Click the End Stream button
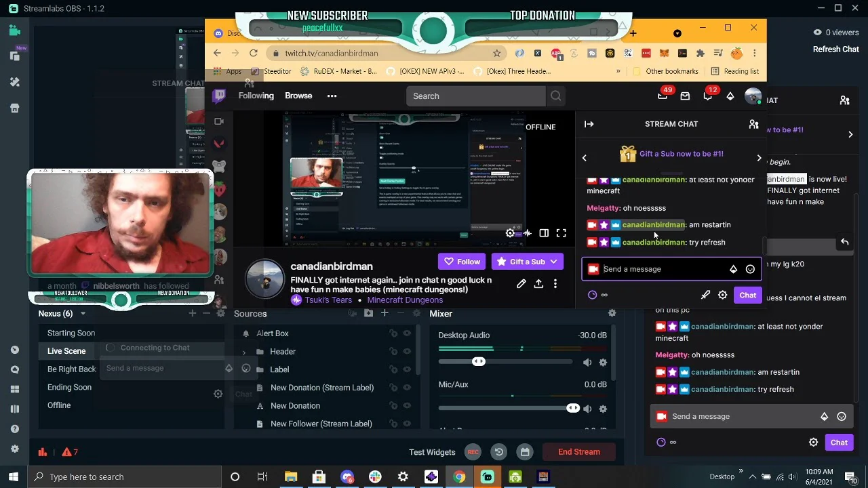868x488 pixels. point(578,452)
